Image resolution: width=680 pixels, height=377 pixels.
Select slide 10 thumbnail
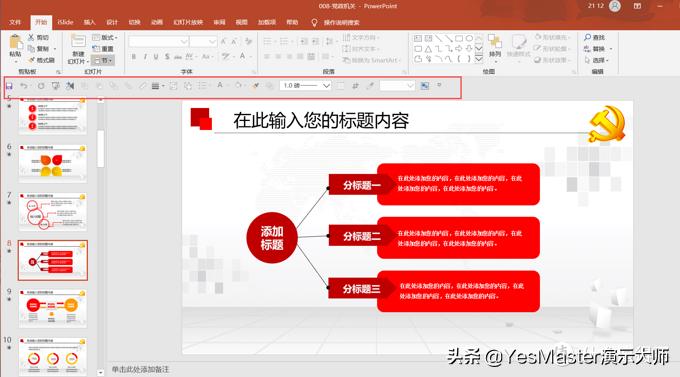52,357
